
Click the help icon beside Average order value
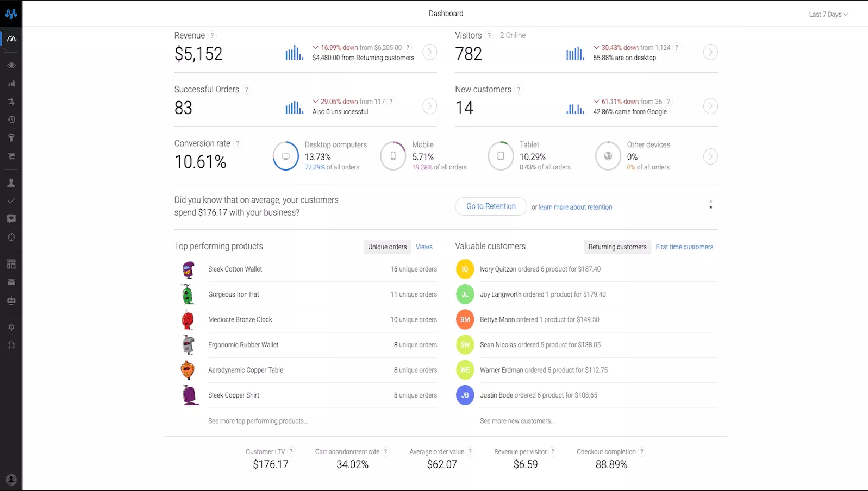(x=470, y=451)
